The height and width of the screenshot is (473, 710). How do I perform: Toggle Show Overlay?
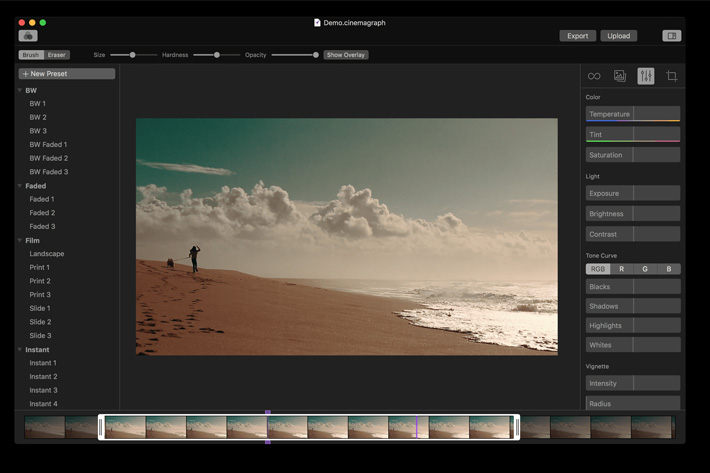[x=345, y=55]
